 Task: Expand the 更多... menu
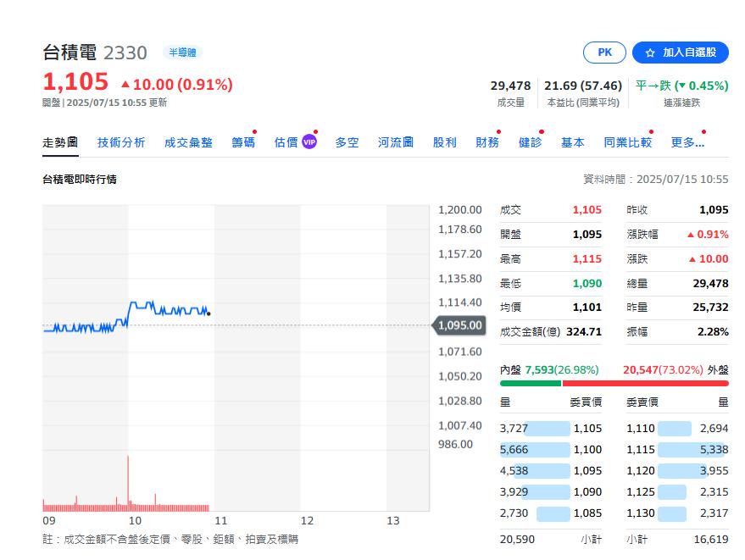click(687, 142)
